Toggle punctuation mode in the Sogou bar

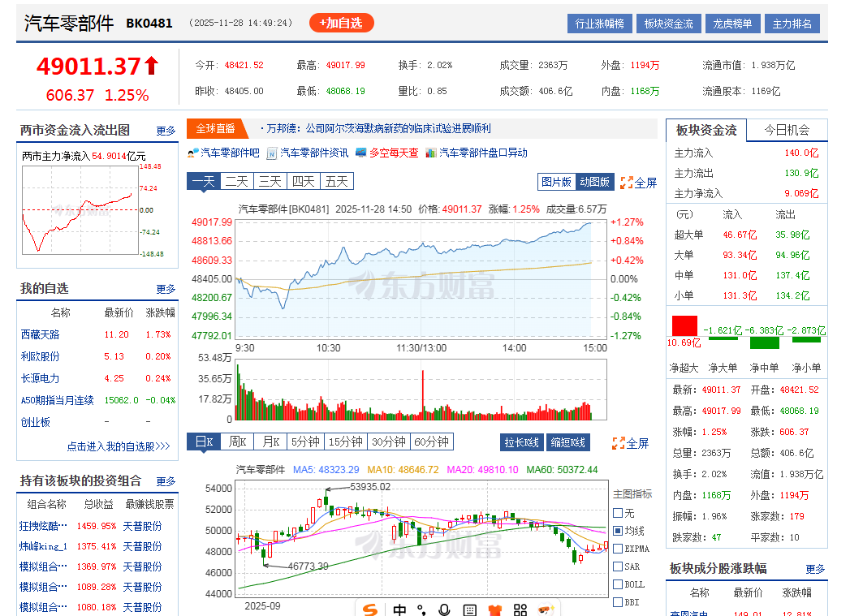(421, 610)
